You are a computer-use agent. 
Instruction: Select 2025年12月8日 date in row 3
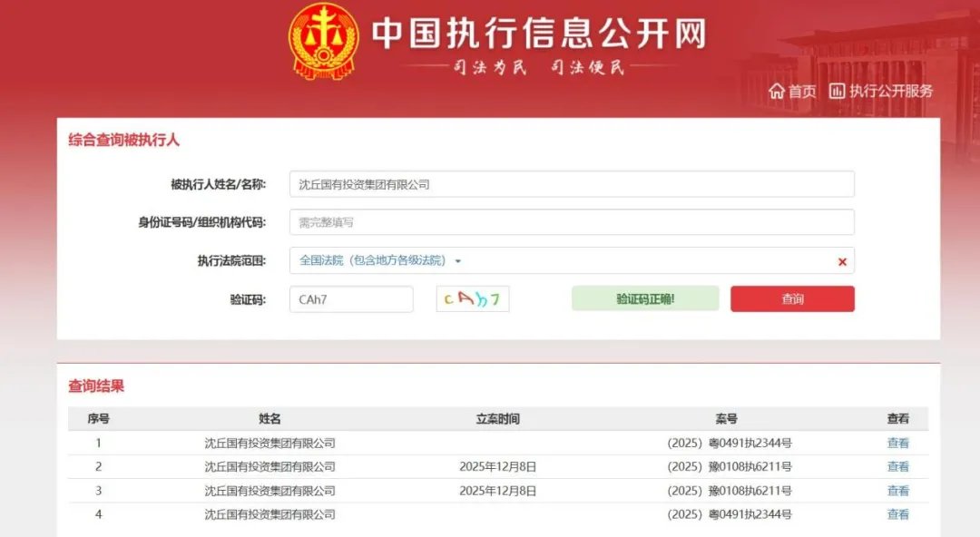coord(497,491)
